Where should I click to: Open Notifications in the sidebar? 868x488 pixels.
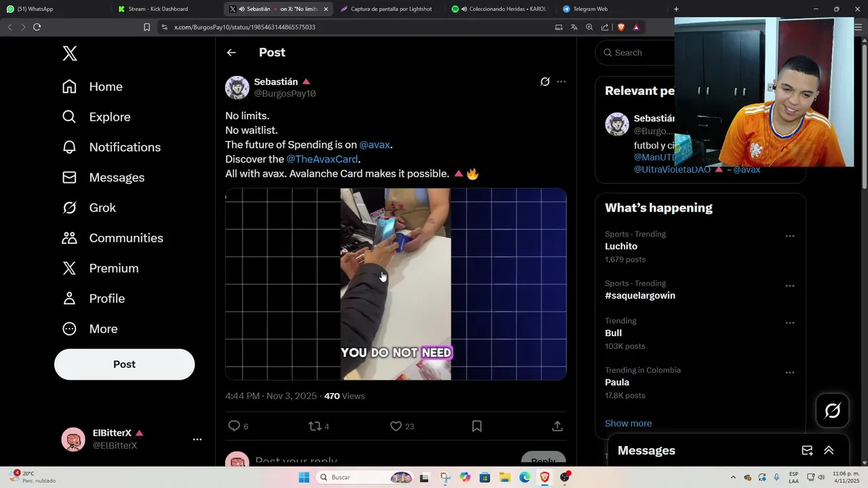point(111,147)
